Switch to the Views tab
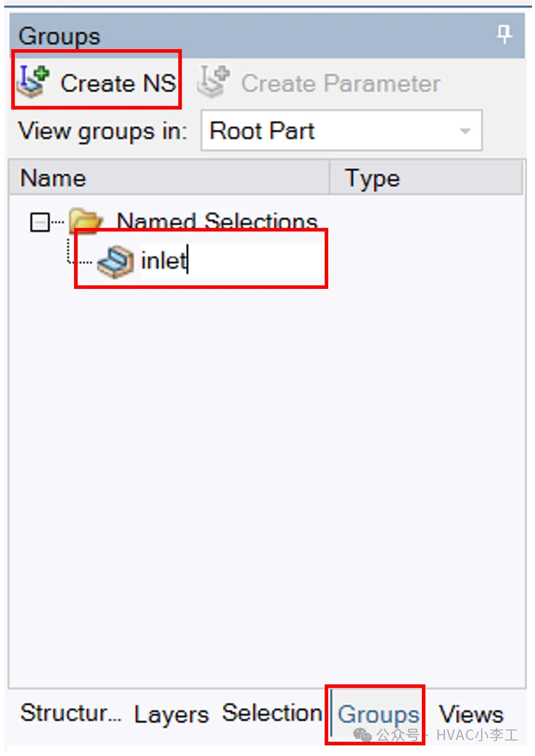Image resolution: width=535 pixels, height=756 pixels. coord(470,714)
